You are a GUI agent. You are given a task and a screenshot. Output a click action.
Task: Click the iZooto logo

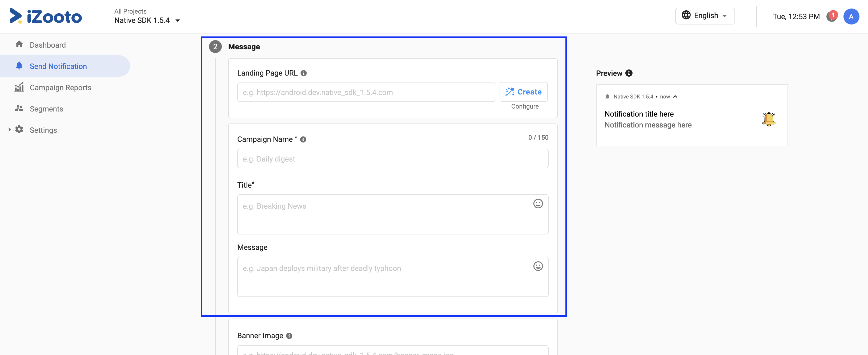coord(46,16)
